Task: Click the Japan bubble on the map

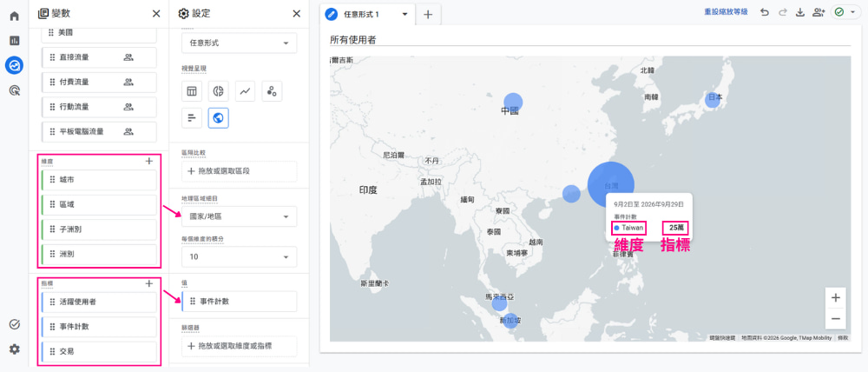Action: 713,100
